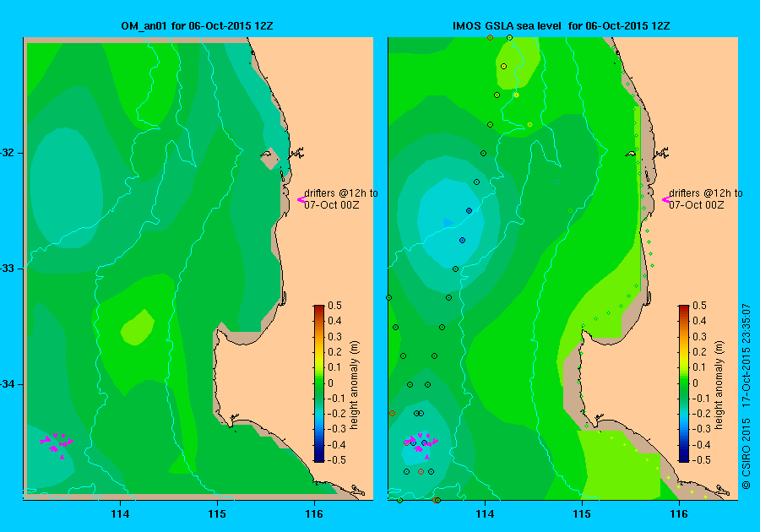Click the left map's height anomaly color bar
Screen dimensions: 760x532
[319, 383]
